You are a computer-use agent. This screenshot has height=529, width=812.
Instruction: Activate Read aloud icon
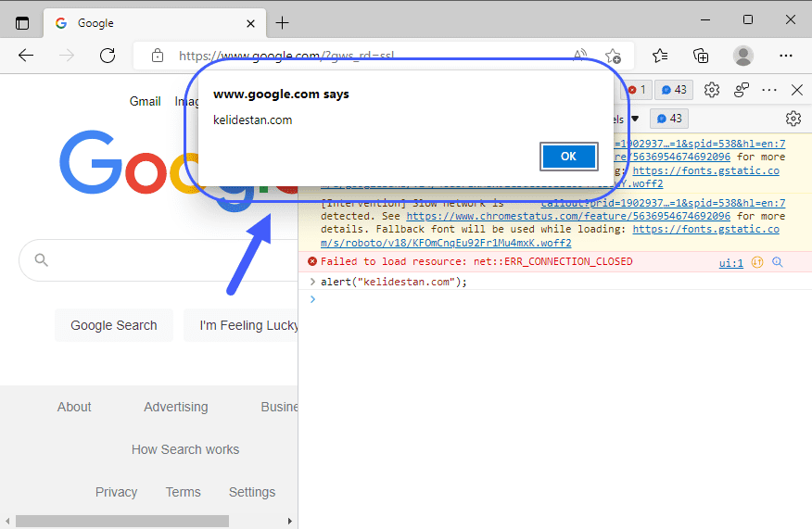coord(580,55)
